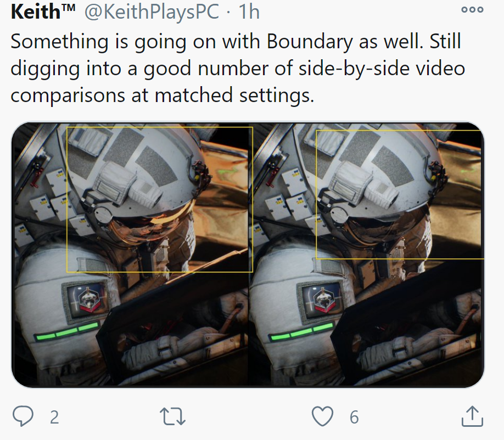Open the Keith™ profile display name
The image size is (504, 440).
tap(43, 12)
